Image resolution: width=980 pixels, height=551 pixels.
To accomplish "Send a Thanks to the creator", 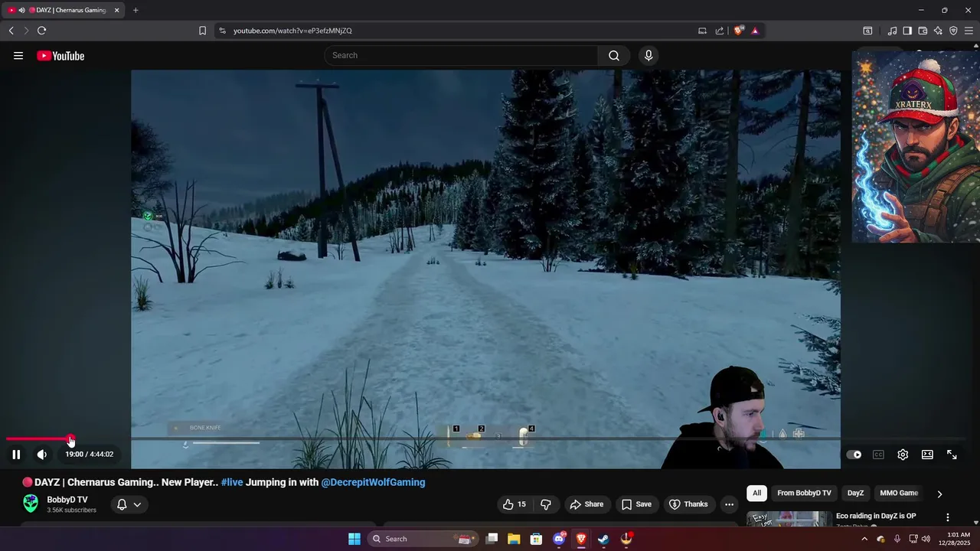I will [688, 504].
